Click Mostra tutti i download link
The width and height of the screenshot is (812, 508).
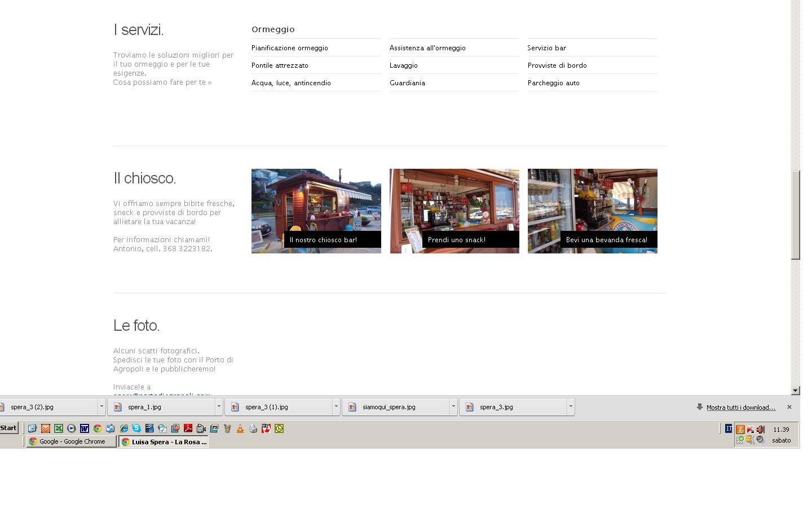[x=741, y=408]
